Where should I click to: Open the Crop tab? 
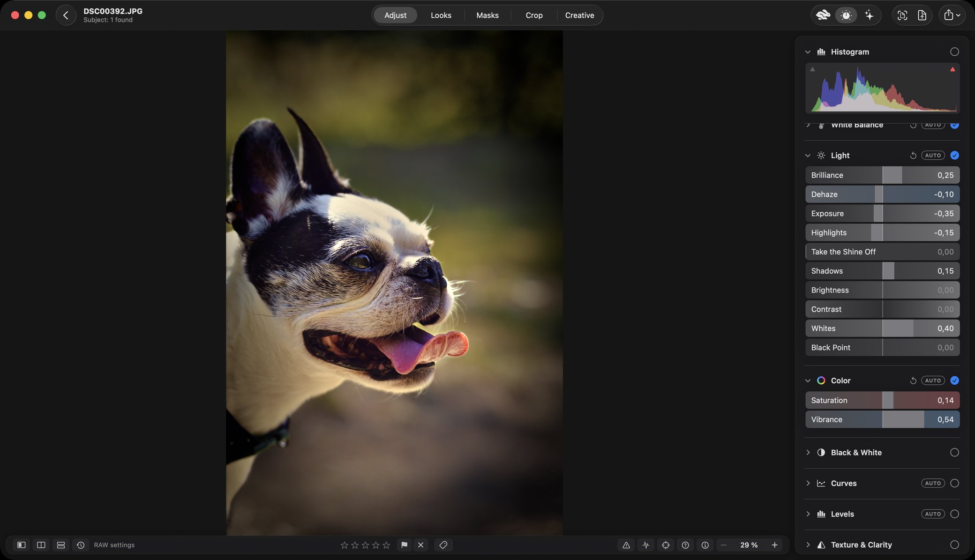click(x=534, y=15)
